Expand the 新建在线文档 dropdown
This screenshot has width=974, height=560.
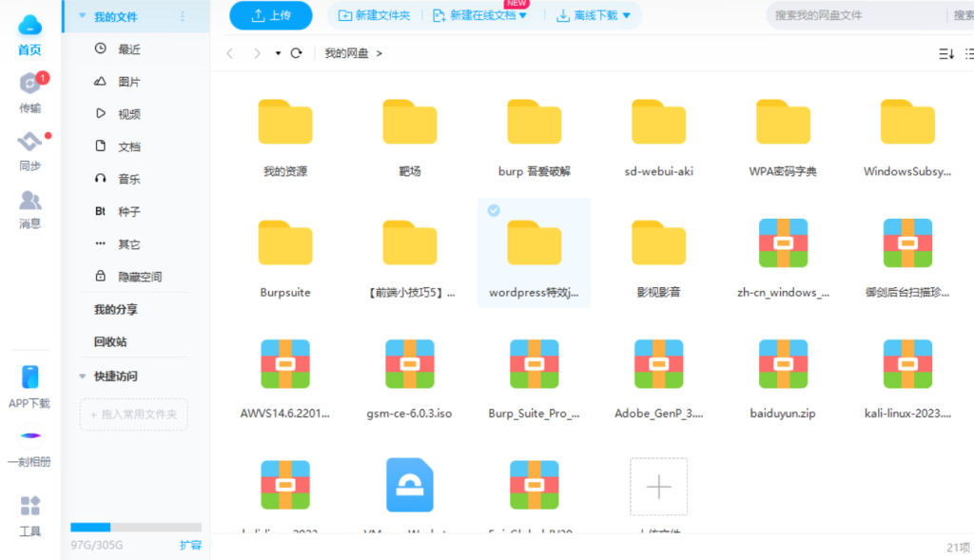(522, 15)
